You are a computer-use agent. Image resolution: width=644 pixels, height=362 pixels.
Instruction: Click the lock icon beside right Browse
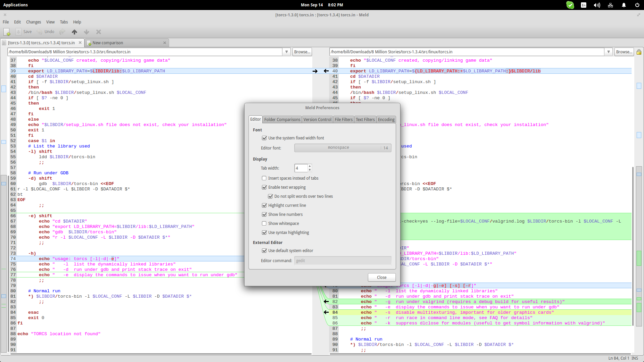point(639,52)
